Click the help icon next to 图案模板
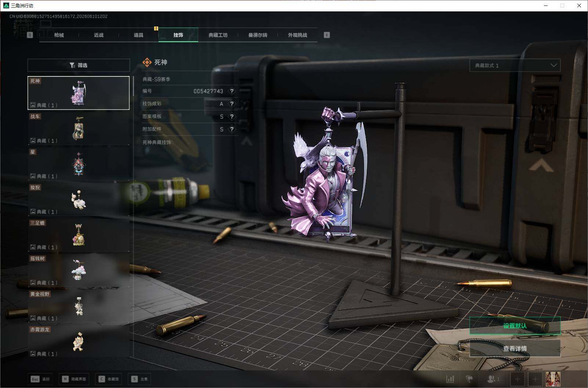Image resolution: width=588 pixels, height=388 pixels. pyautogui.click(x=232, y=116)
